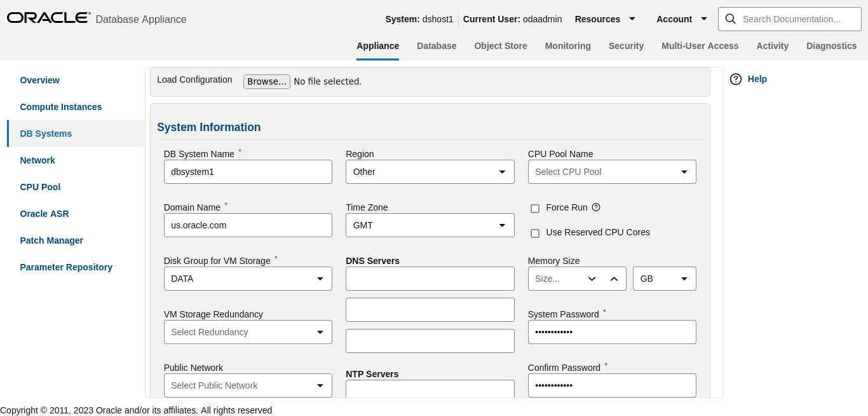
Task: Open the Disk Group for VM Storage dropdown
Action: 320,278
